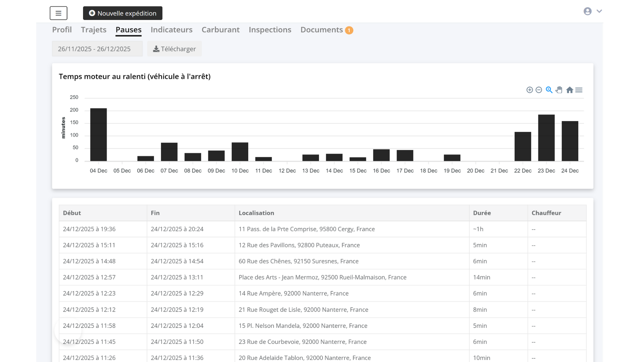Viewport: 644px width, 362px height.
Task: Select the magnifier selection zoom tool
Action: pyautogui.click(x=549, y=90)
